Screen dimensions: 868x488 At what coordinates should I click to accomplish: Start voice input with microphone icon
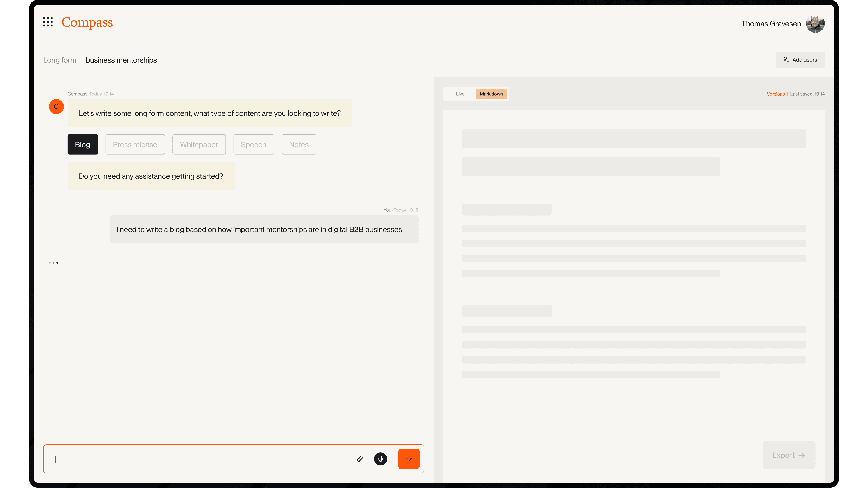(x=380, y=459)
